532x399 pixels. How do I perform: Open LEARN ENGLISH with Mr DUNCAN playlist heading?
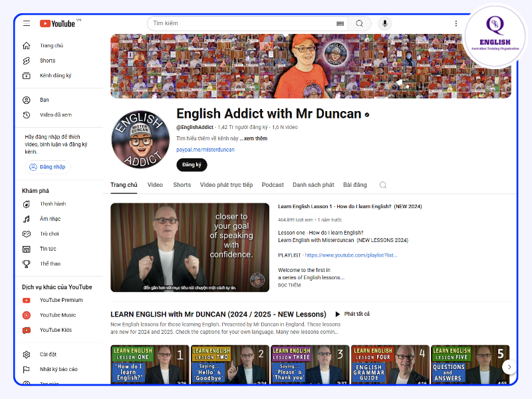[x=218, y=315]
